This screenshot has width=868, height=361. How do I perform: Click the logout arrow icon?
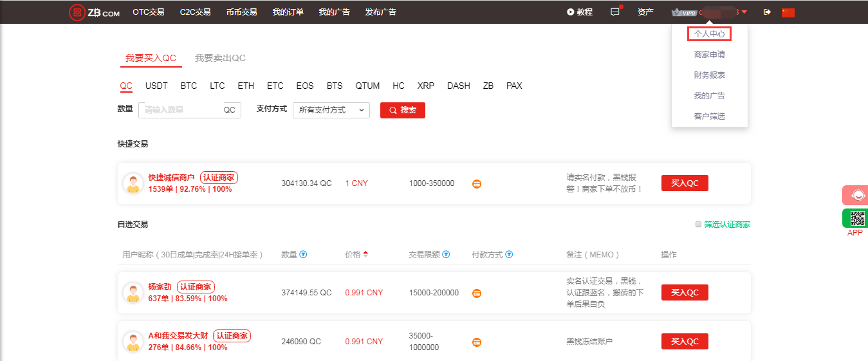[x=766, y=12]
